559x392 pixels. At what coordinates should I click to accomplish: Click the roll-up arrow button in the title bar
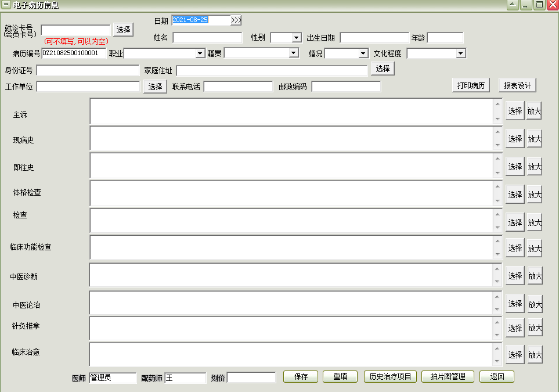point(513,4)
